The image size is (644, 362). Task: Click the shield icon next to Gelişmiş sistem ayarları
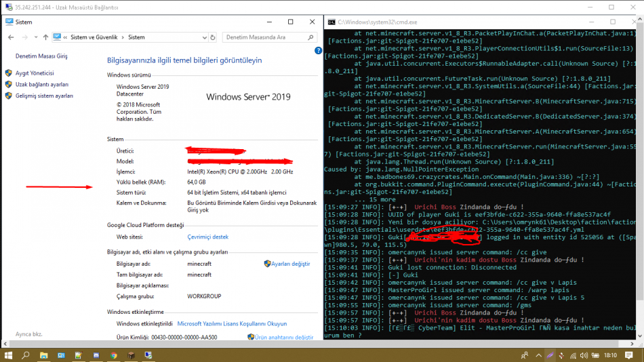point(9,96)
